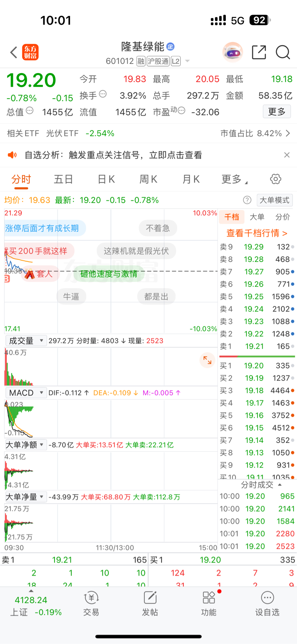Switch to 五日 chart tab
The image size is (297, 644).
coord(63,179)
